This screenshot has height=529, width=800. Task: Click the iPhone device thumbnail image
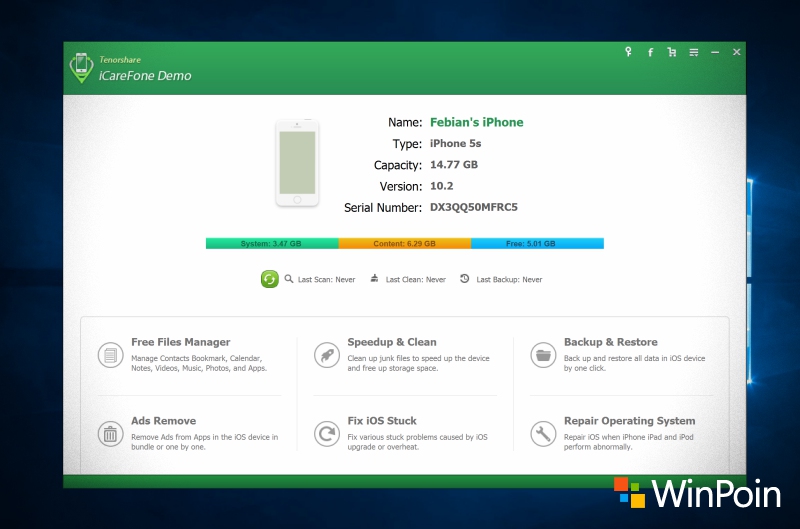pyautogui.click(x=297, y=164)
